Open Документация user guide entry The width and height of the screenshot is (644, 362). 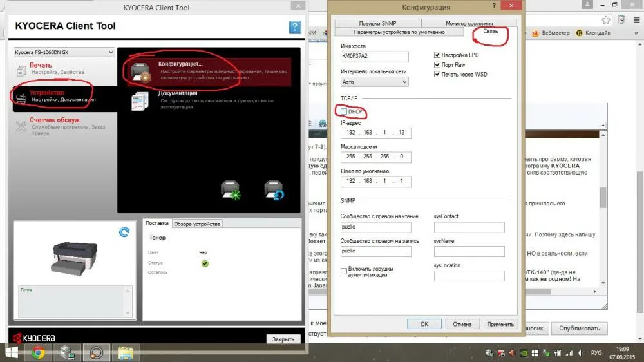209,100
